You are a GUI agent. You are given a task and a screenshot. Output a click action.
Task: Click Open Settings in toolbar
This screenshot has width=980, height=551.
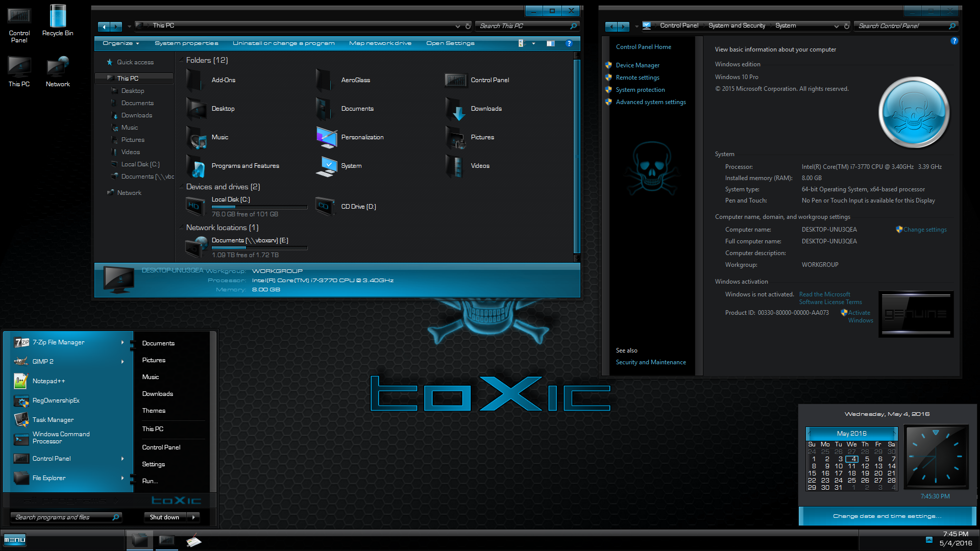450,43
